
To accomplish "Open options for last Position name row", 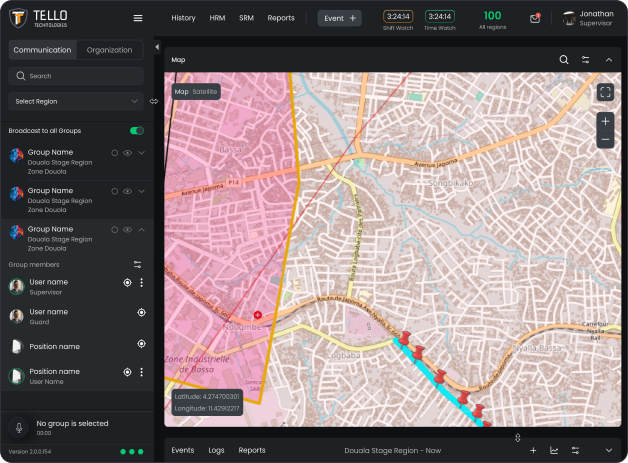I will tap(141, 372).
